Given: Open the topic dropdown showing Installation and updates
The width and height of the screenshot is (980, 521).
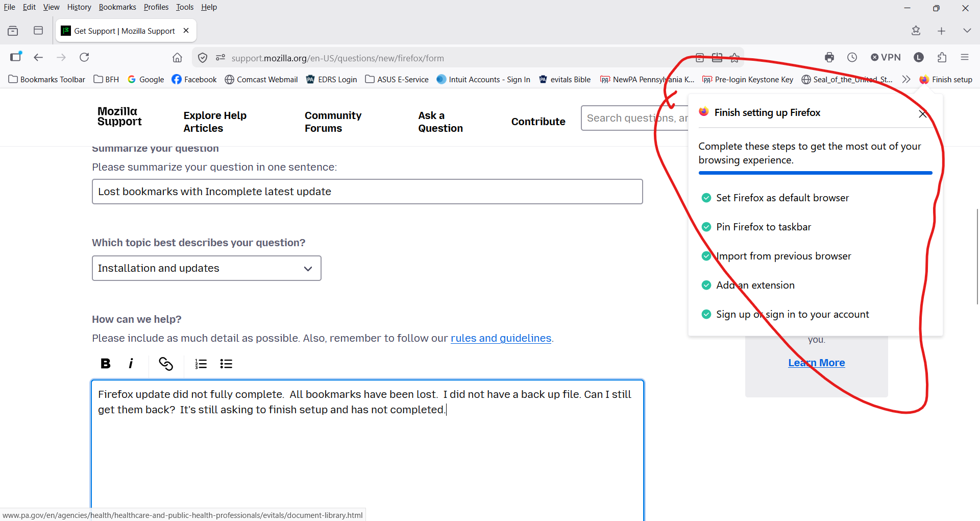Looking at the screenshot, I should click(206, 268).
